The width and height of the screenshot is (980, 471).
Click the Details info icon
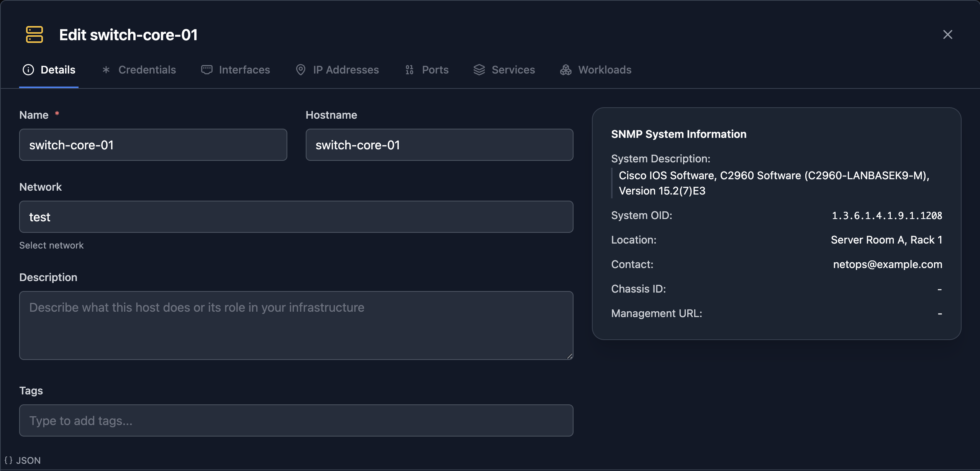(28, 70)
